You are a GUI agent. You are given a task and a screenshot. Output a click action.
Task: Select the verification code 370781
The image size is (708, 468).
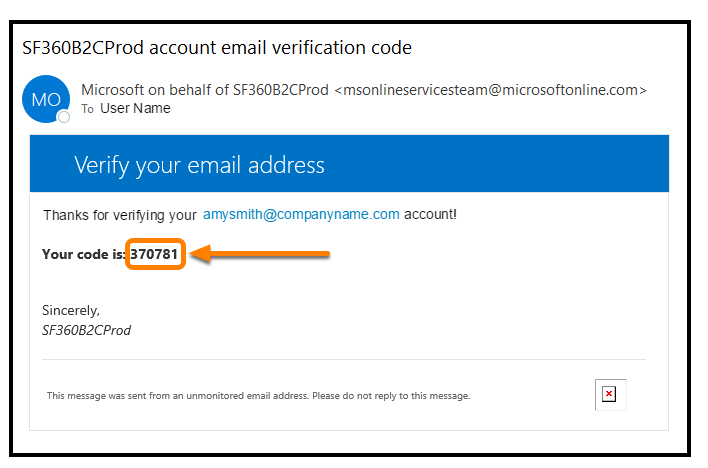point(154,255)
